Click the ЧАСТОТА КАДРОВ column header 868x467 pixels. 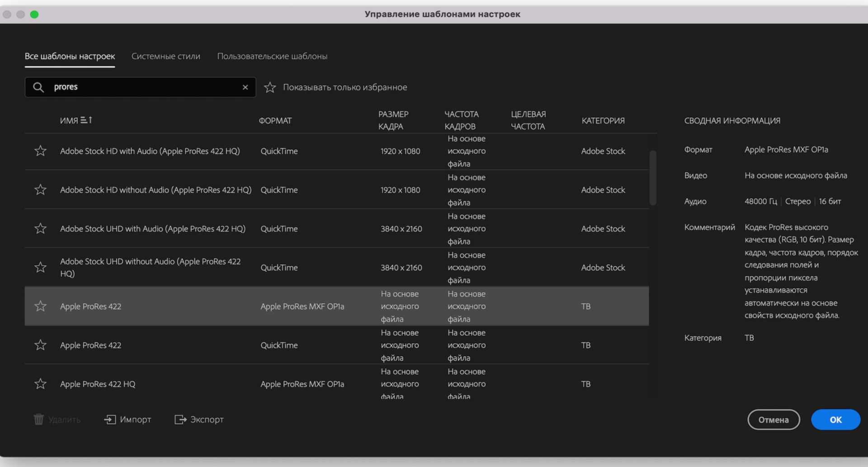pyautogui.click(x=461, y=120)
